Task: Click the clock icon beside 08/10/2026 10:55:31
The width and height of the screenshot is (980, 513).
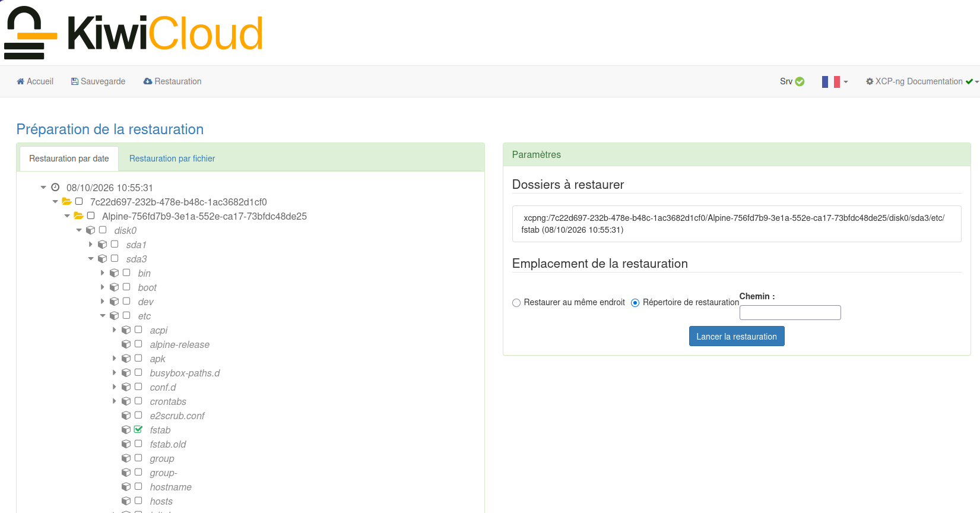Action: click(x=55, y=187)
